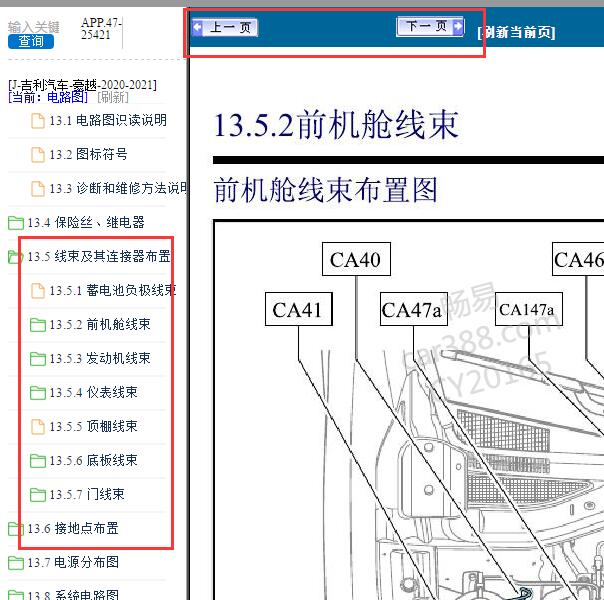The height and width of the screenshot is (600, 604).
Task: Expand 13.5.7 门线束 folder
Action: click(x=87, y=494)
